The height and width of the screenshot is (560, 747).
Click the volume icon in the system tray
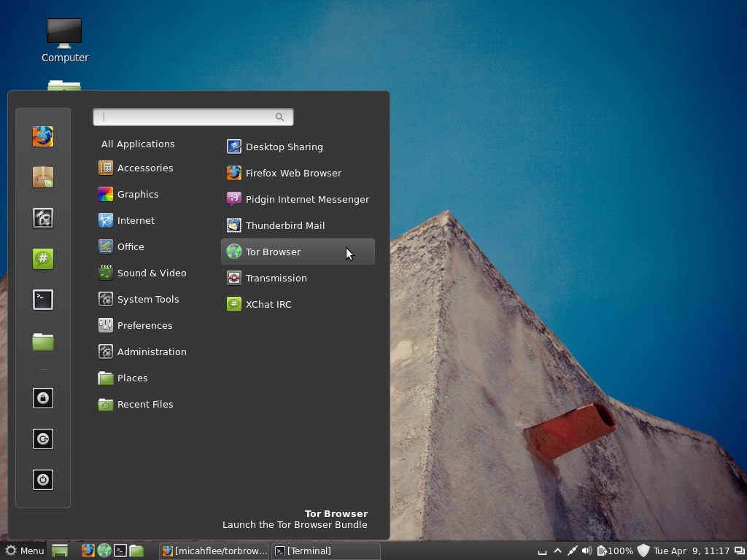pyautogui.click(x=587, y=551)
